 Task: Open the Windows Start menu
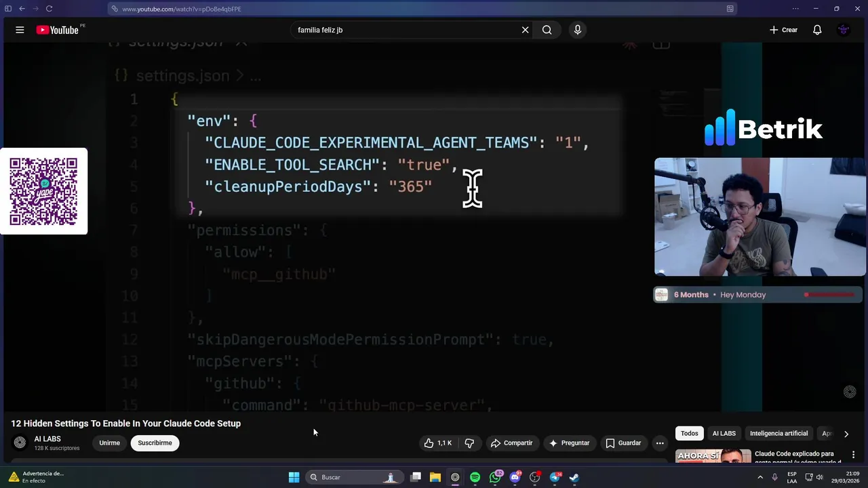tap(294, 477)
